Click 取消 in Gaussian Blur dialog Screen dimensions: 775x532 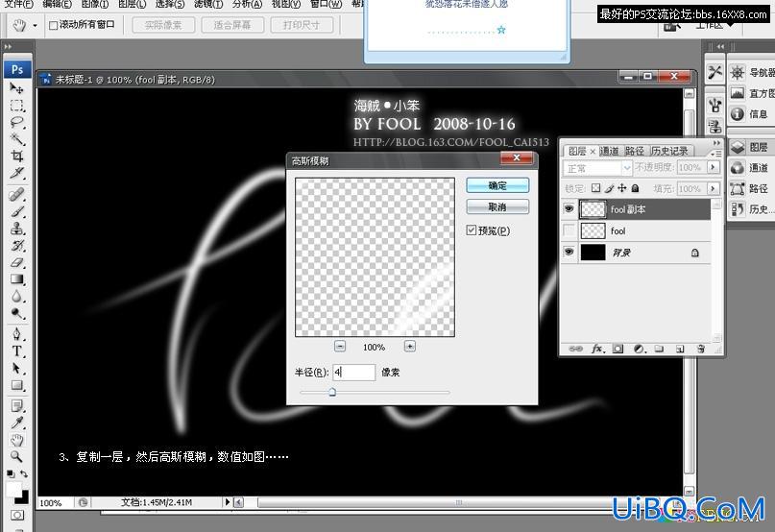pyautogui.click(x=497, y=206)
